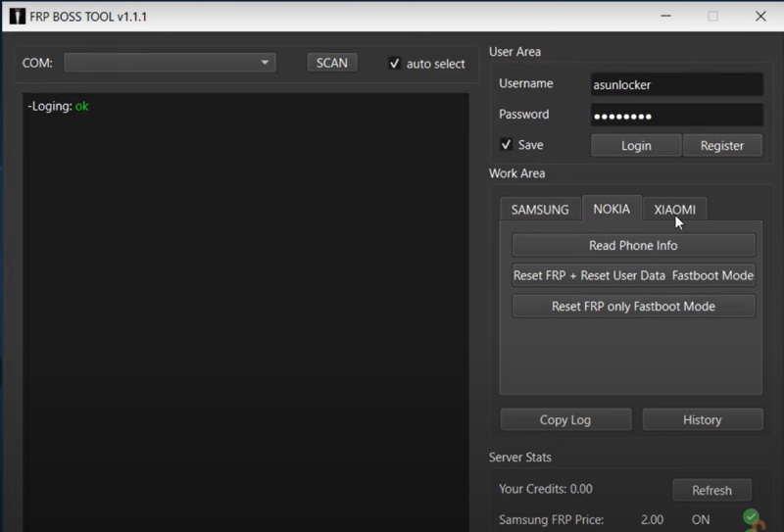Click the log output area
This screenshot has height=532, width=784.
pos(246,313)
